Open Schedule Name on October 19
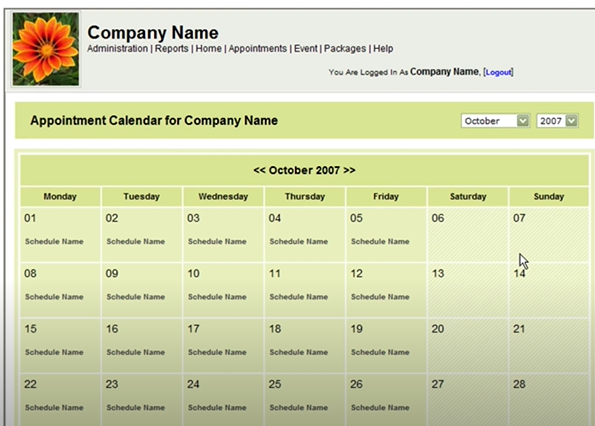Image resolution: width=595 pixels, height=426 pixels. pos(380,352)
